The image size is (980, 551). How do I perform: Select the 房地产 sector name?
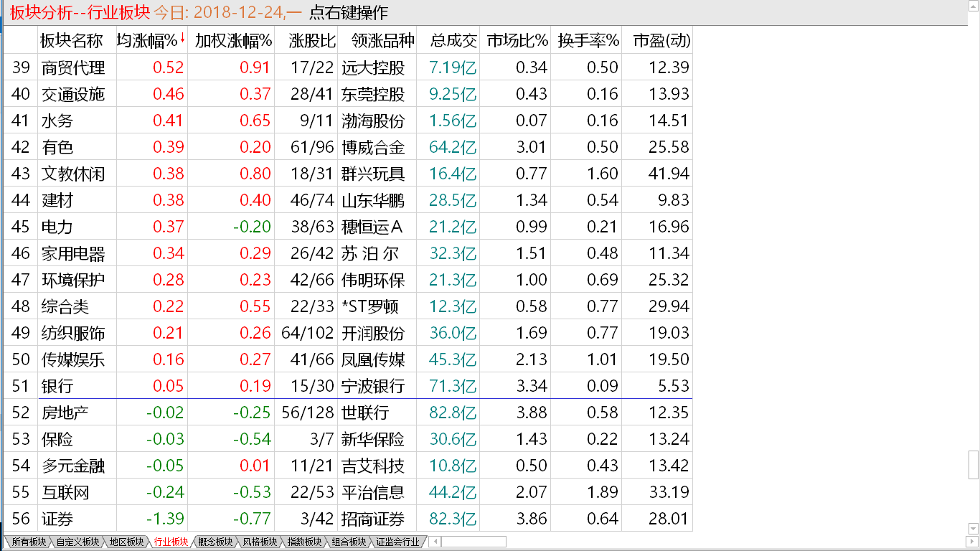pyautogui.click(x=65, y=413)
